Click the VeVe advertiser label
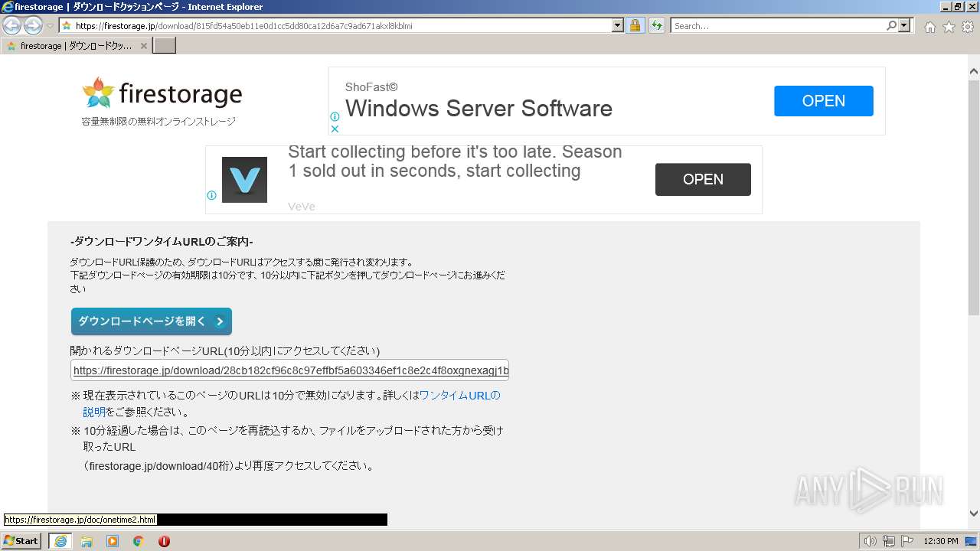This screenshot has width=980, height=551. [302, 207]
